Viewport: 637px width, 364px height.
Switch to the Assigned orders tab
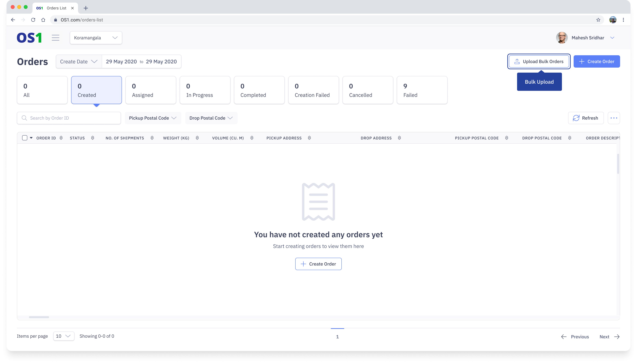[x=150, y=90]
